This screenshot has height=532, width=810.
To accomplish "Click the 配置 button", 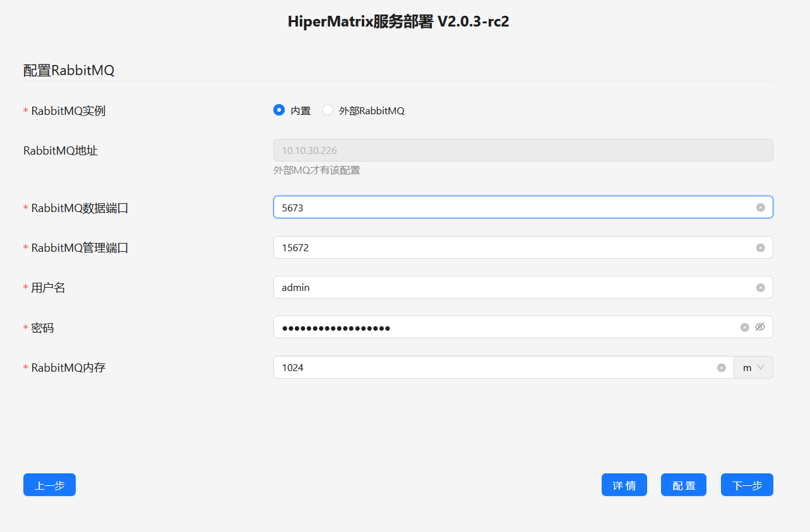I will click(684, 485).
